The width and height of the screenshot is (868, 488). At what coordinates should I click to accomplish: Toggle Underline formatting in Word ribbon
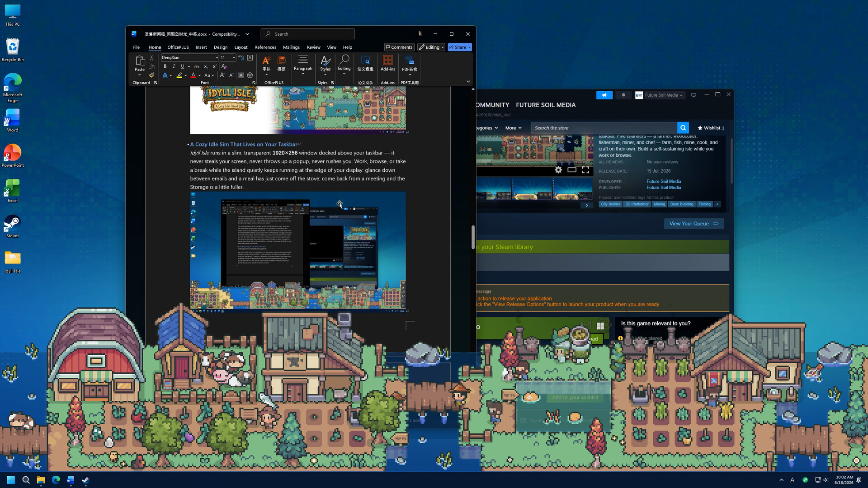(183, 66)
